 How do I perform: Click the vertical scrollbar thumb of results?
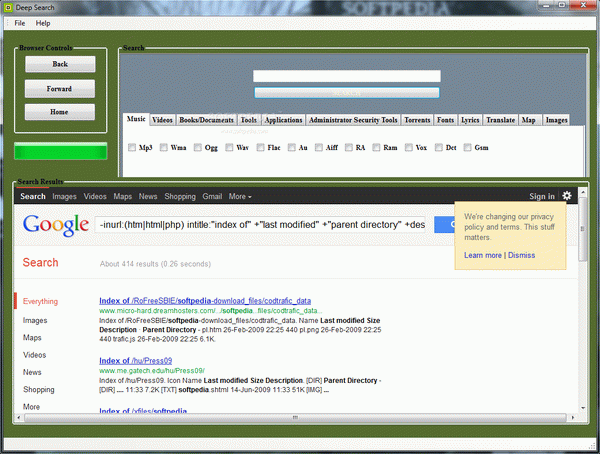pos(582,229)
